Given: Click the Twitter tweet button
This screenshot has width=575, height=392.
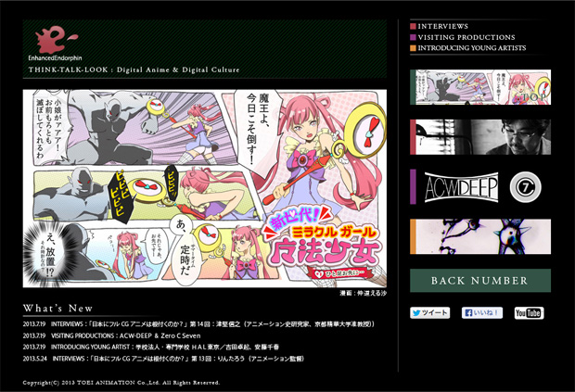Looking at the screenshot, I should [430, 313].
